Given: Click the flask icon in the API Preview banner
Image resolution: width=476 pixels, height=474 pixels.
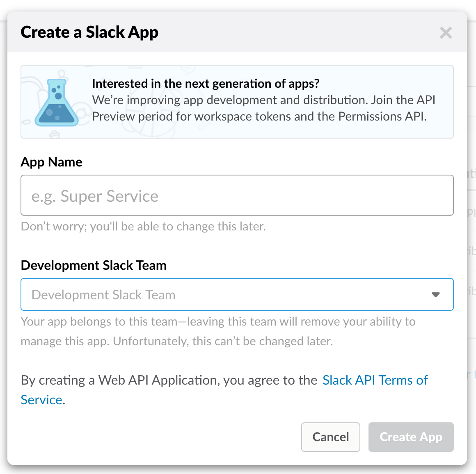Looking at the screenshot, I should 57,103.
